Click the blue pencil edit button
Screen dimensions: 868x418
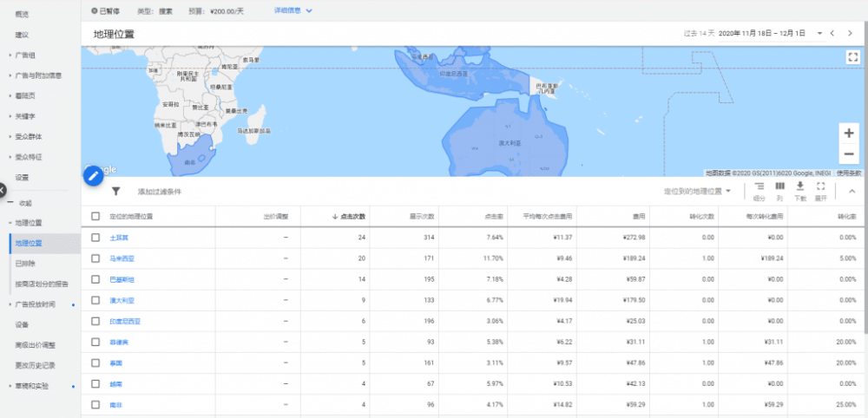[x=93, y=175]
